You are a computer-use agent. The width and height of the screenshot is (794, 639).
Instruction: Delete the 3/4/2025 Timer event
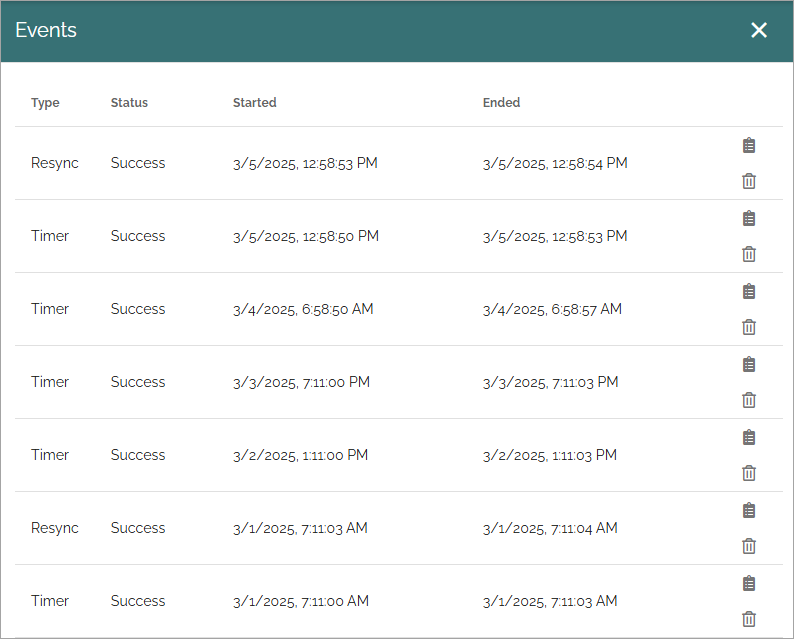[749, 327]
